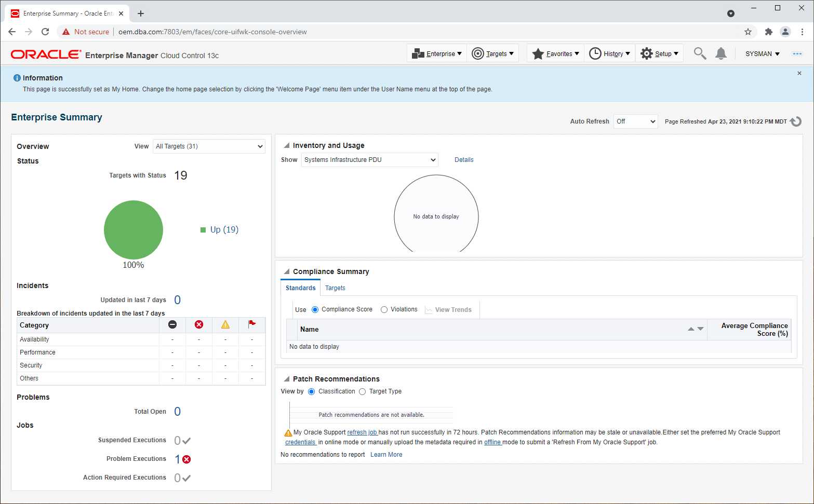
Task: Click the page refresh icon
Action: [796, 121]
